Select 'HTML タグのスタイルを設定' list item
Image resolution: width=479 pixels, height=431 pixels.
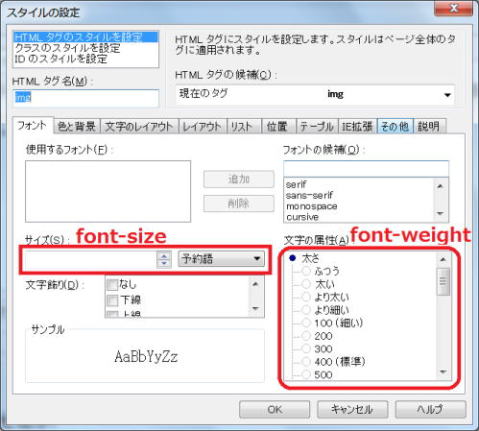(x=85, y=37)
